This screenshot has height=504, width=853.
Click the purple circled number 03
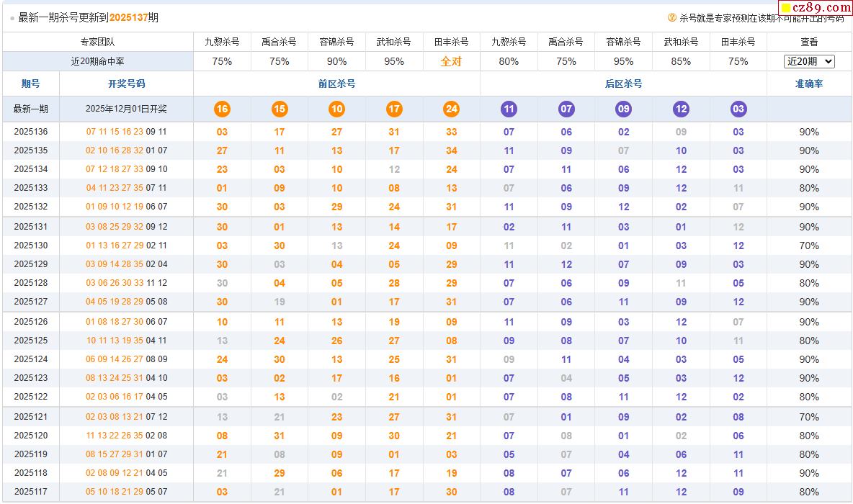(x=738, y=109)
